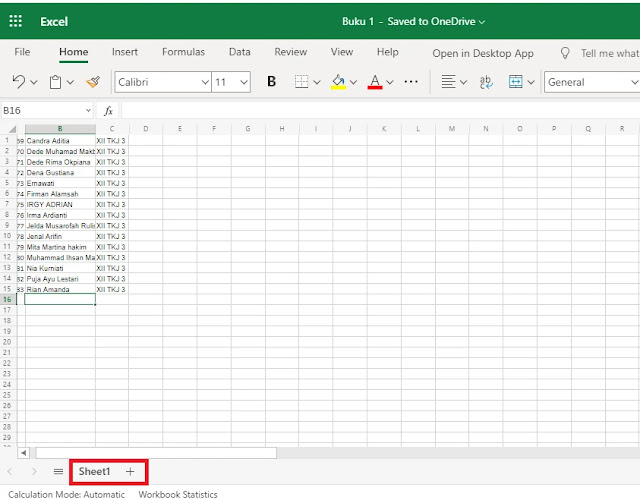Click Workbook Statistics in status bar
640x500 pixels.
point(178,494)
